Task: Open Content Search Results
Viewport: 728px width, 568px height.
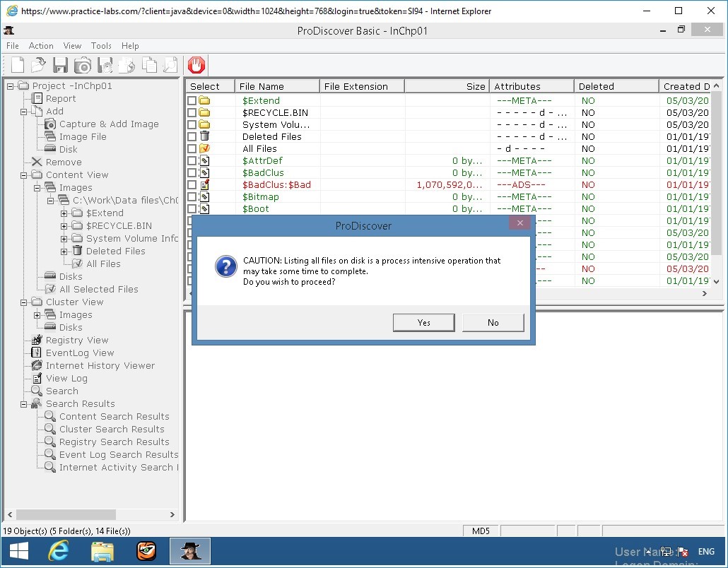Action: coord(114,416)
